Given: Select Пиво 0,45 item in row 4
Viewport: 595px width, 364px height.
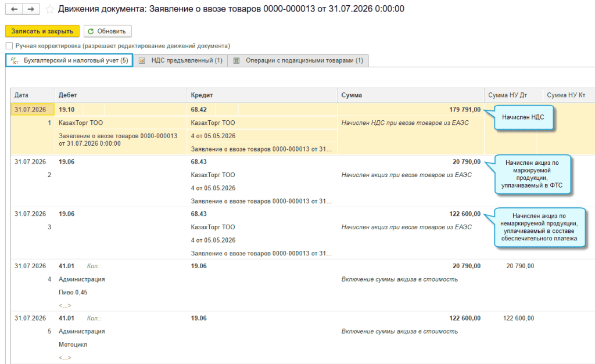Looking at the screenshot, I should click(73, 293).
